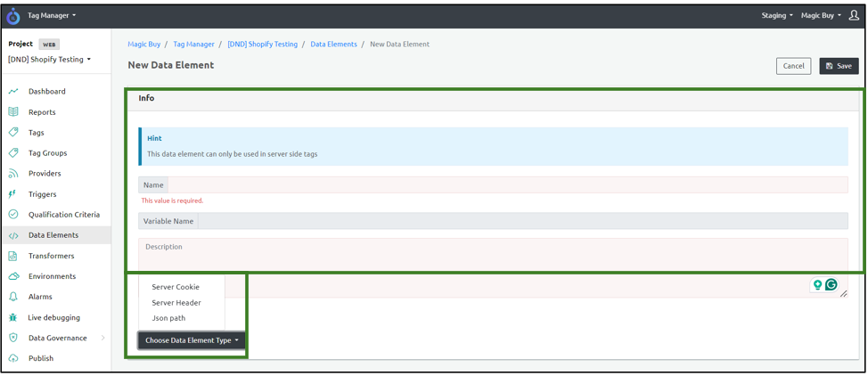Choose Json path option
Screen dimensions: 868x376
pyautogui.click(x=168, y=318)
